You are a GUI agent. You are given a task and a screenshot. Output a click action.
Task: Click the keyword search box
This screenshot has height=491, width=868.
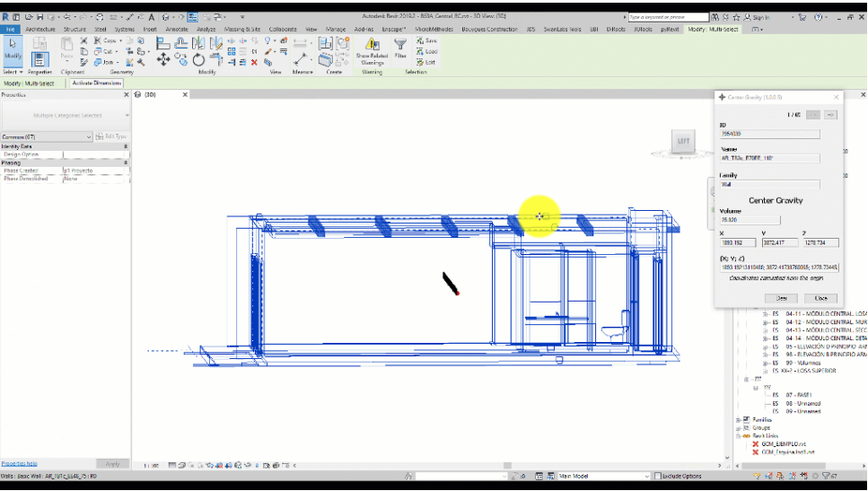coord(668,17)
